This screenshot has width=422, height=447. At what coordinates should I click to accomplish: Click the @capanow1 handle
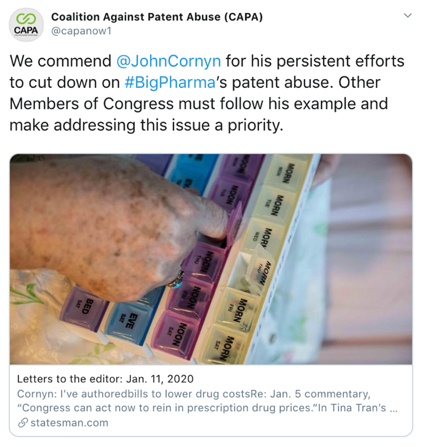pos(81,31)
